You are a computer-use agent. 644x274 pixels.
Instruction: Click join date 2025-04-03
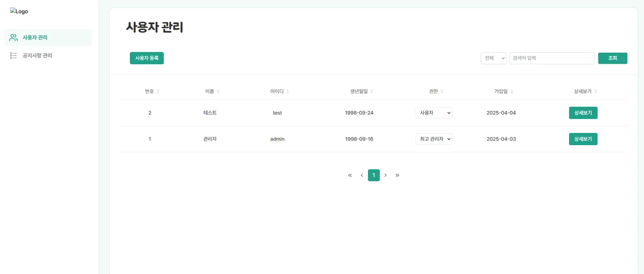tap(501, 139)
